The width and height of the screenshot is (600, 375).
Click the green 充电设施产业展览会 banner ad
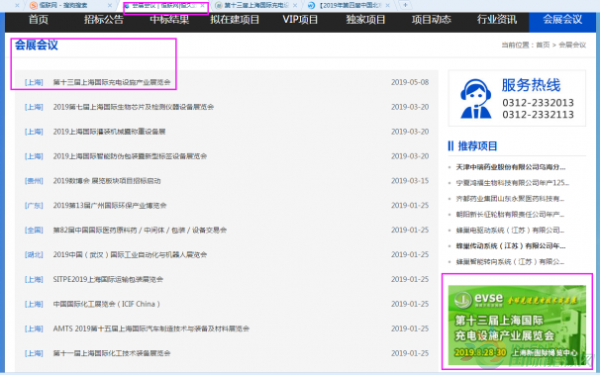[x=517, y=325]
